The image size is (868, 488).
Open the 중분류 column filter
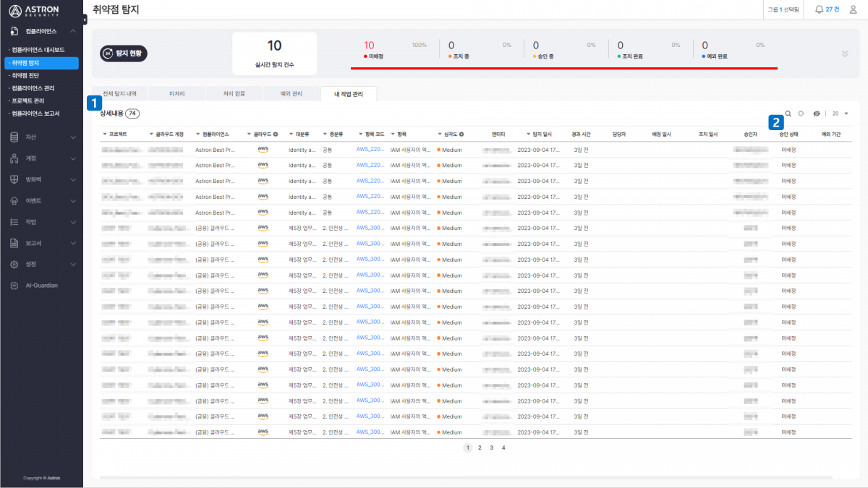click(x=325, y=134)
